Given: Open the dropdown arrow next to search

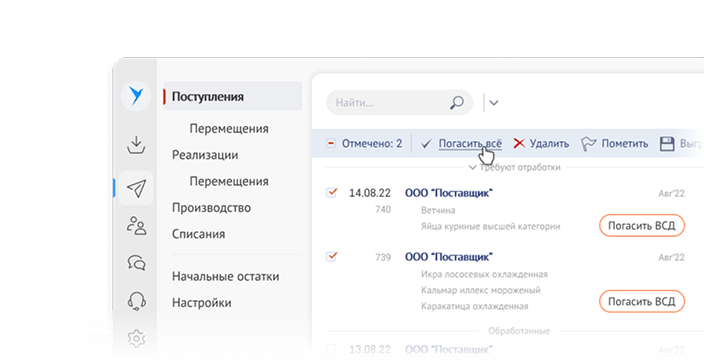Looking at the screenshot, I should [x=494, y=103].
